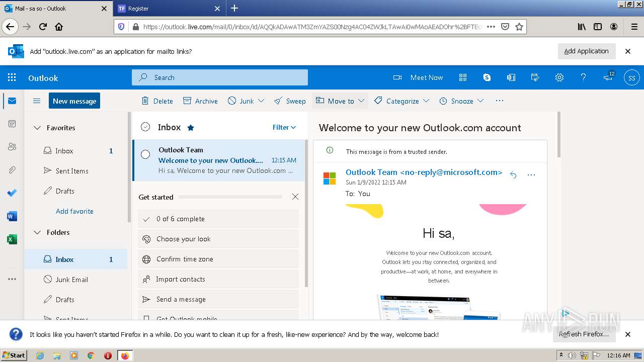Select the Mail - sa so - Outlook tab

pyautogui.click(x=56, y=9)
